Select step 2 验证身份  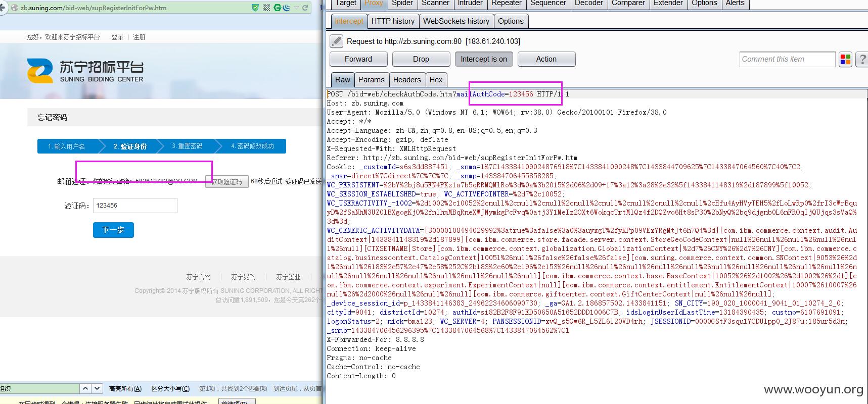pos(130,146)
